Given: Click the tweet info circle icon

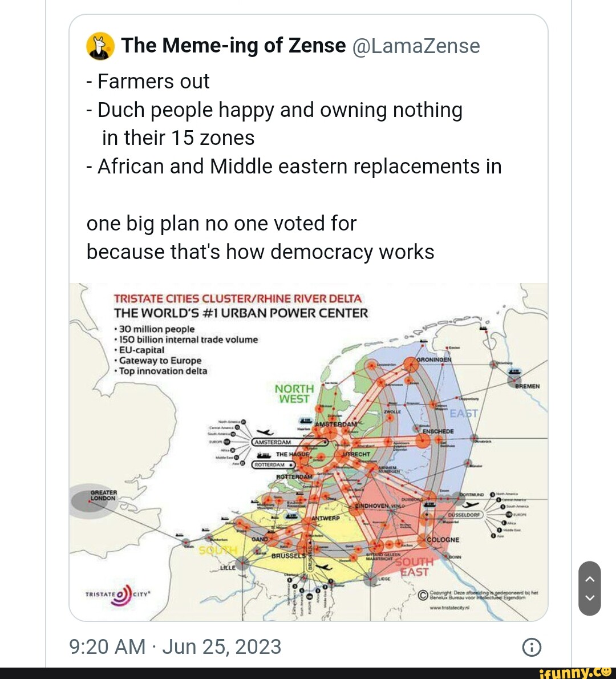Looking at the screenshot, I should 532,647.
